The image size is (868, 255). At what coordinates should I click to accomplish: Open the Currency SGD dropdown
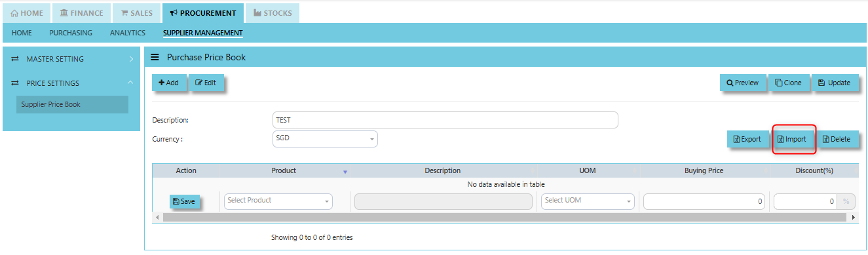coord(325,139)
